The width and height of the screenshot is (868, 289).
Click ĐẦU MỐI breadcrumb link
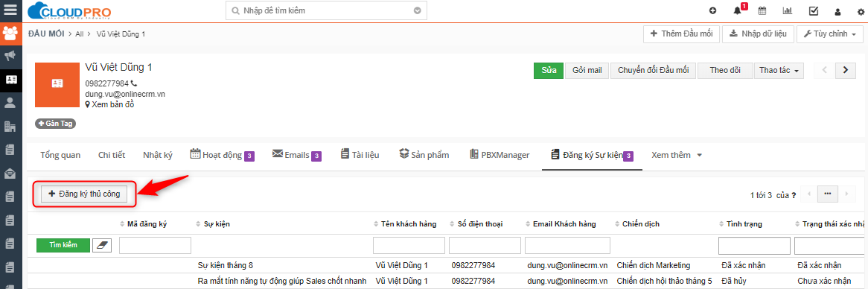point(46,34)
